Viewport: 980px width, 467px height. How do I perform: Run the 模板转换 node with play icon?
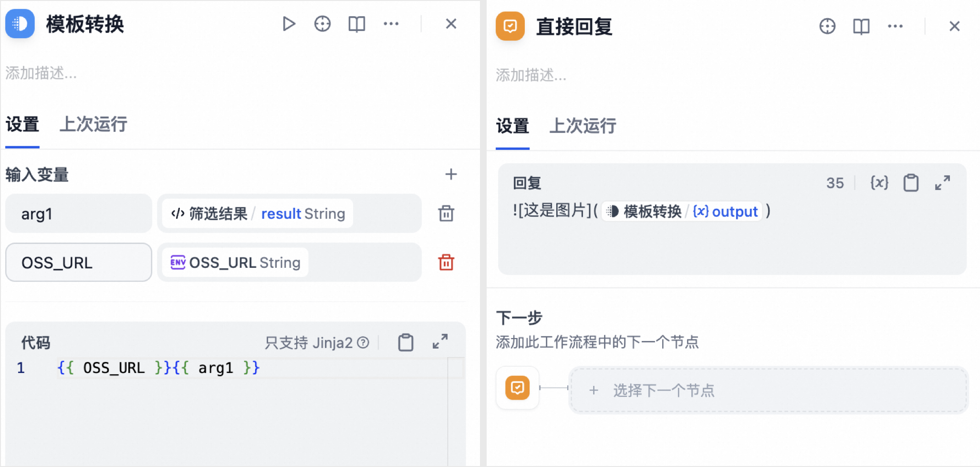click(x=289, y=24)
